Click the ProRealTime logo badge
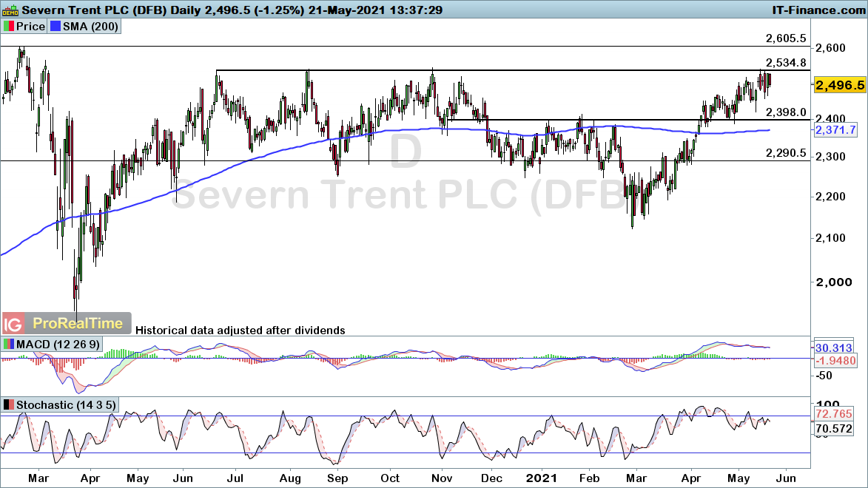This screenshot has width=868, height=488. (x=78, y=323)
